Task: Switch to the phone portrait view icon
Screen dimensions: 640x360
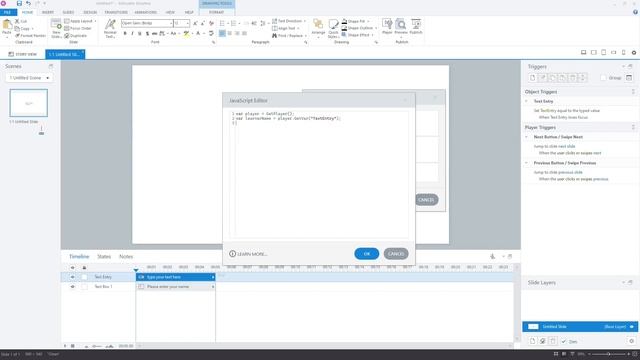Action: click(623, 53)
